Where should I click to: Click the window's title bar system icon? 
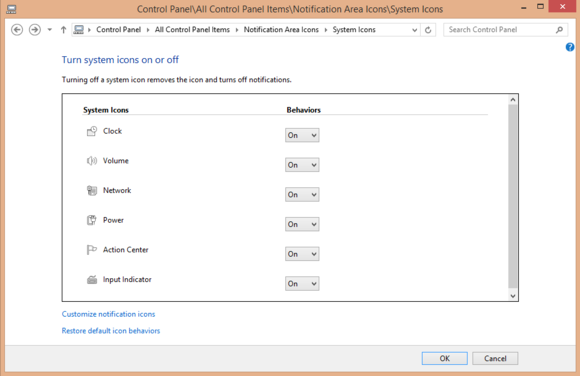pyautogui.click(x=11, y=9)
